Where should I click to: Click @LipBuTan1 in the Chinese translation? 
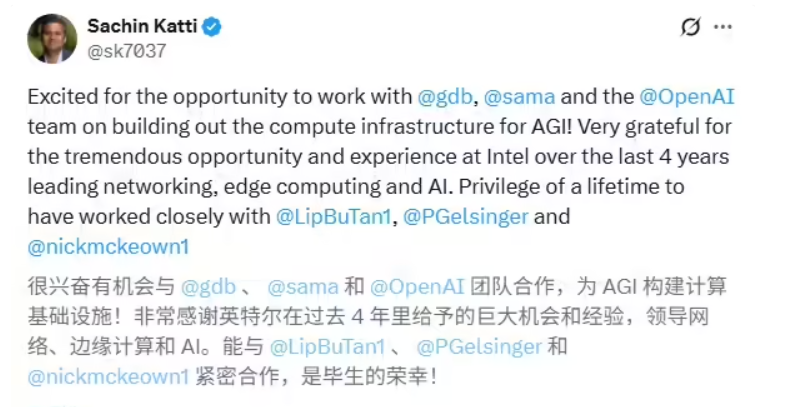coord(327,347)
